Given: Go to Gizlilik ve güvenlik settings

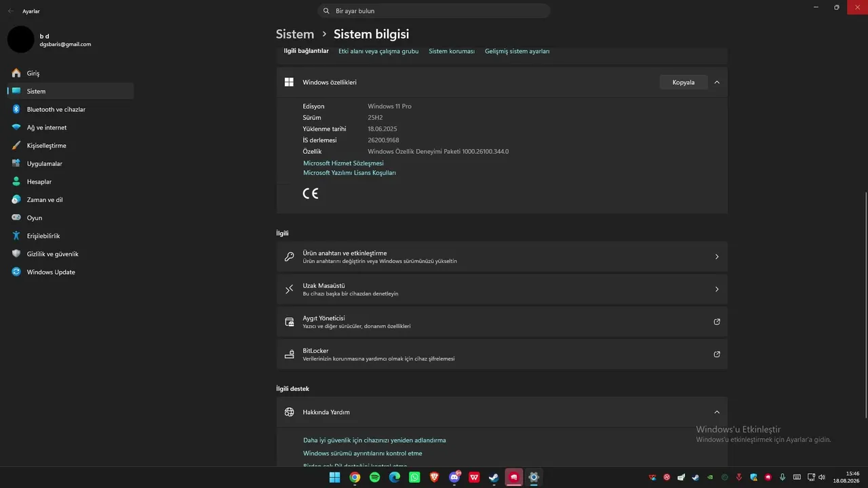Looking at the screenshot, I should [x=71, y=254].
